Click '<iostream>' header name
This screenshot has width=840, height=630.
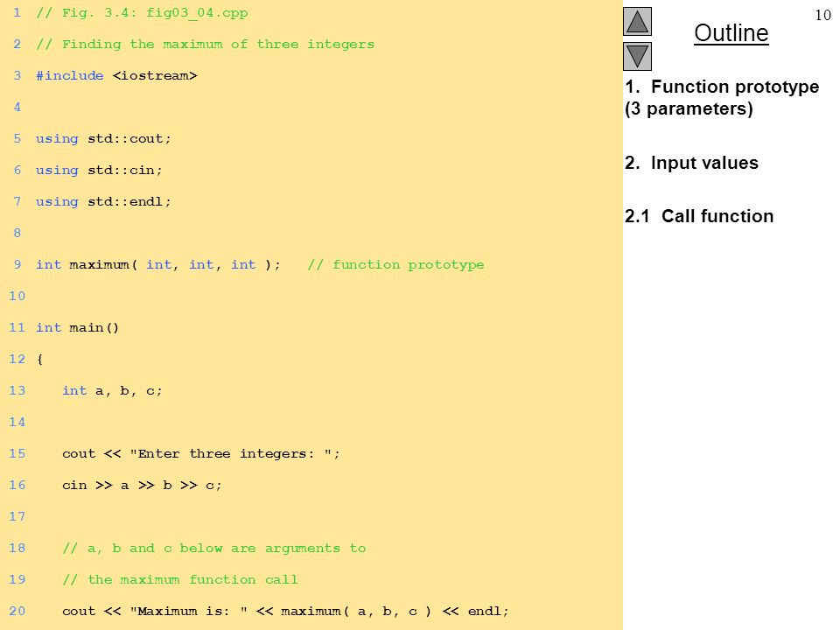click(x=155, y=75)
